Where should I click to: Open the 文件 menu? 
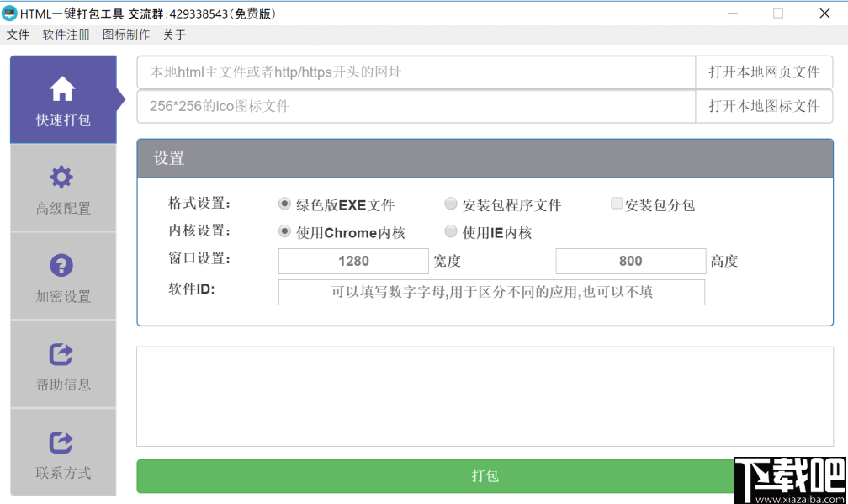(x=18, y=34)
